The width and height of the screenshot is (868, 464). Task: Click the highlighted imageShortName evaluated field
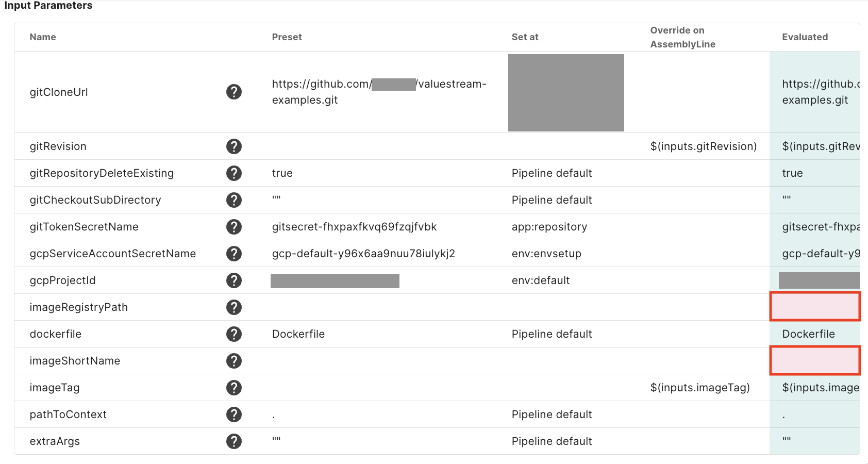coord(815,360)
